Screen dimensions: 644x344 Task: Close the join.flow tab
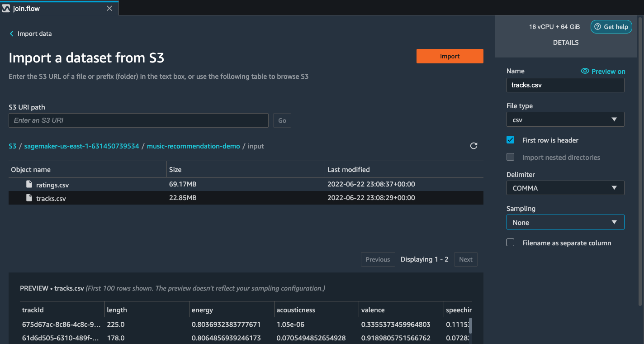pyautogui.click(x=109, y=8)
